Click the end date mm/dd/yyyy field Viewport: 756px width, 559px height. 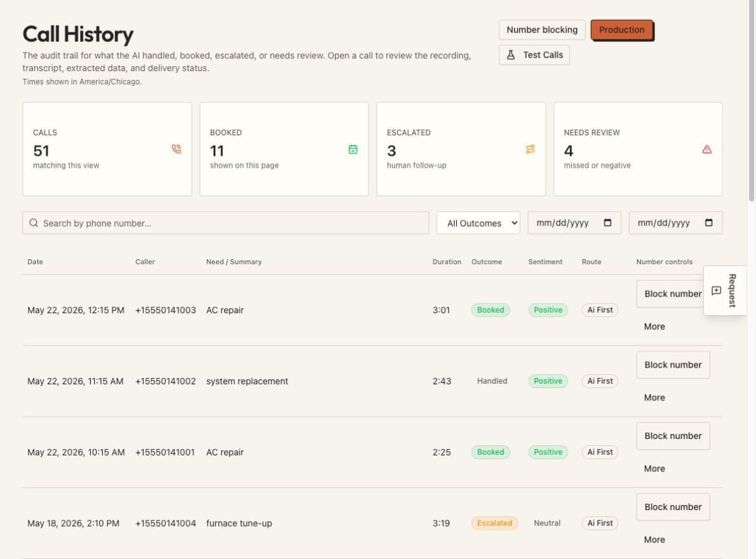(x=675, y=223)
